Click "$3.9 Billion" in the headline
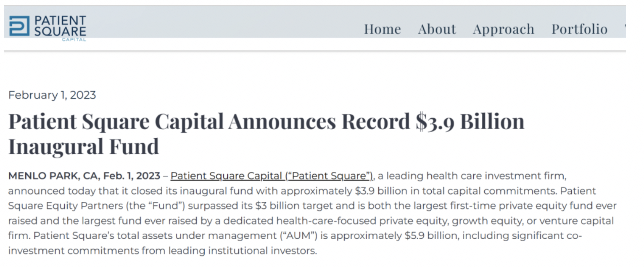This screenshot has height=267, width=644. click(470, 122)
